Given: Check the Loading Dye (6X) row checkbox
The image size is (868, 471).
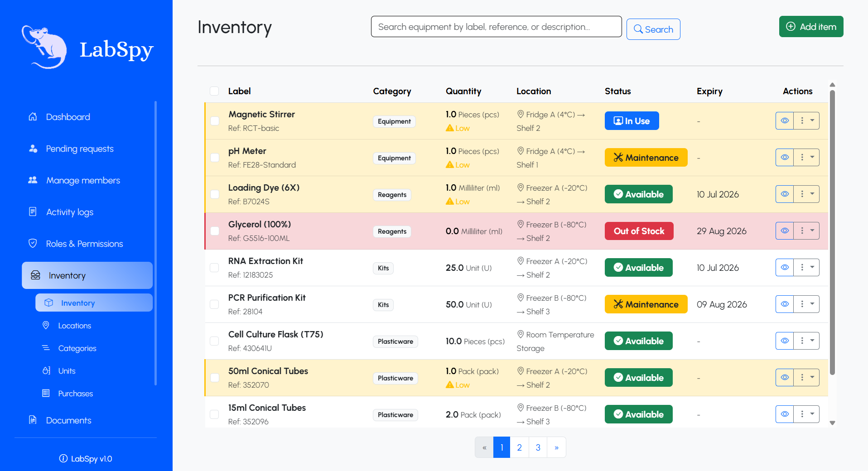Looking at the screenshot, I should [215, 194].
